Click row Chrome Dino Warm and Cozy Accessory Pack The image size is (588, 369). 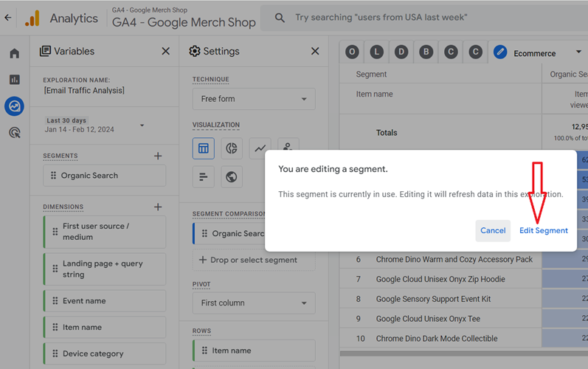coord(454,260)
